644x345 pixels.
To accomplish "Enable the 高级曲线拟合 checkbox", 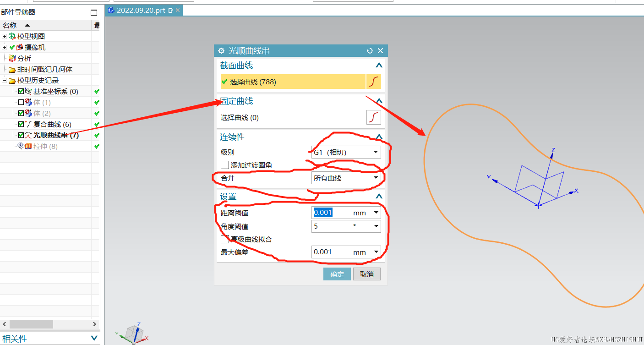I will pos(224,239).
